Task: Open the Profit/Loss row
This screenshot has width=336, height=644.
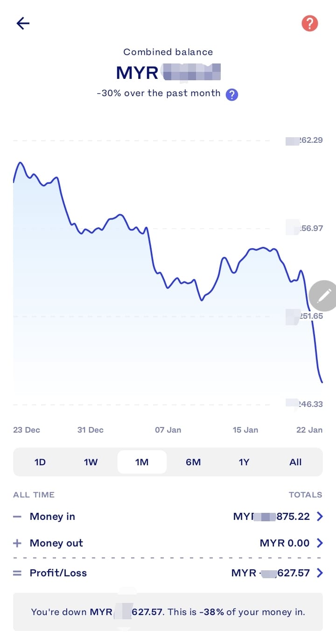Action: pyautogui.click(x=168, y=573)
